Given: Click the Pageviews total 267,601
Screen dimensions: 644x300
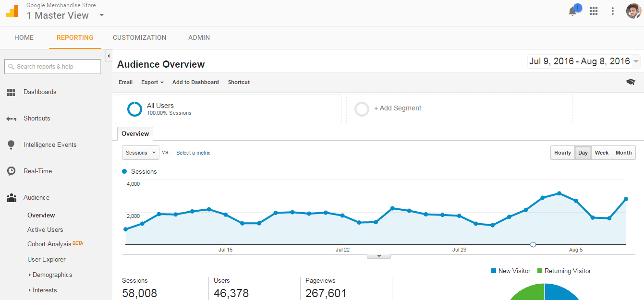Looking at the screenshot, I should [x=326, y=293].
